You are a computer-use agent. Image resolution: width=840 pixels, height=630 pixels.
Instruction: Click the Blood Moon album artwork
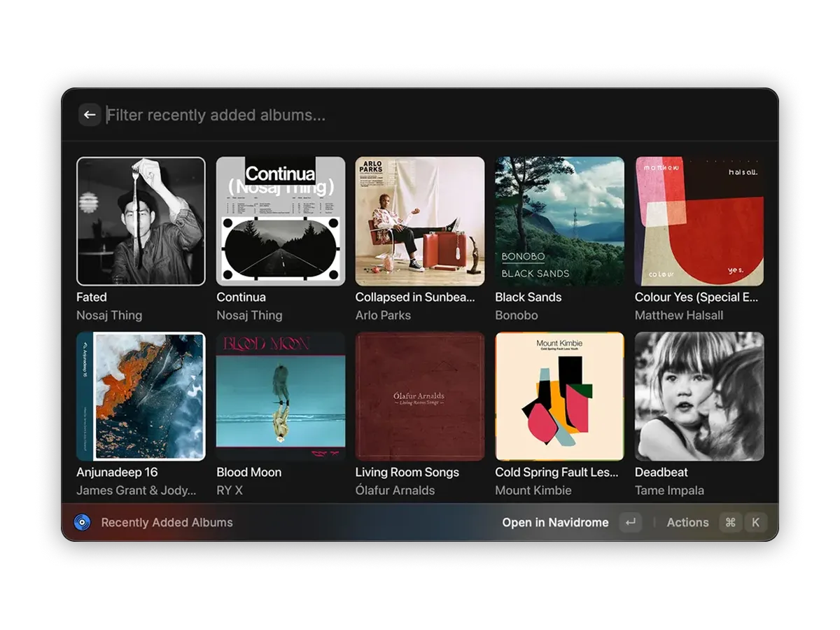point(279,395)
